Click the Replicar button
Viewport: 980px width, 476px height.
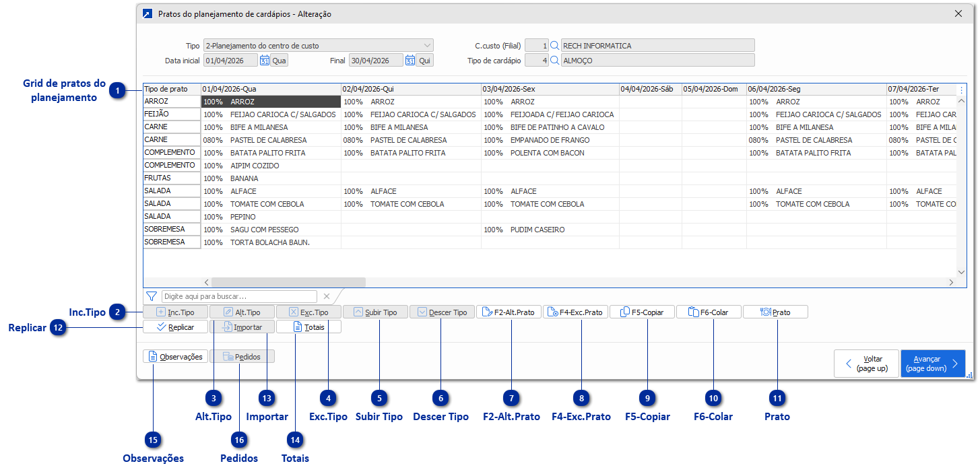175,327
